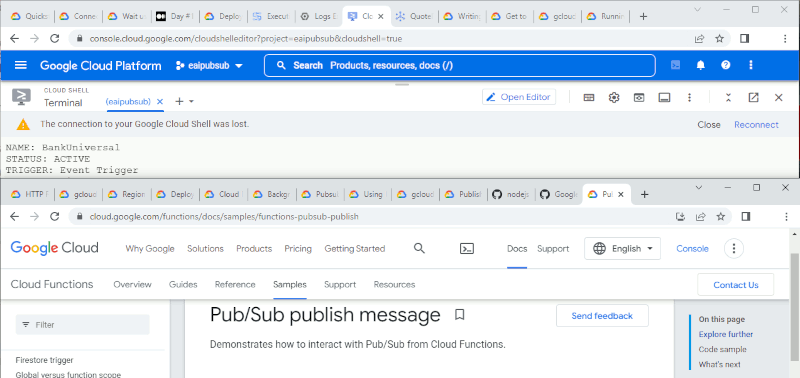
Task: Open web preview icon in Cloud Shell toolbar
Action: pyautogui.click(x=639, y=97)
